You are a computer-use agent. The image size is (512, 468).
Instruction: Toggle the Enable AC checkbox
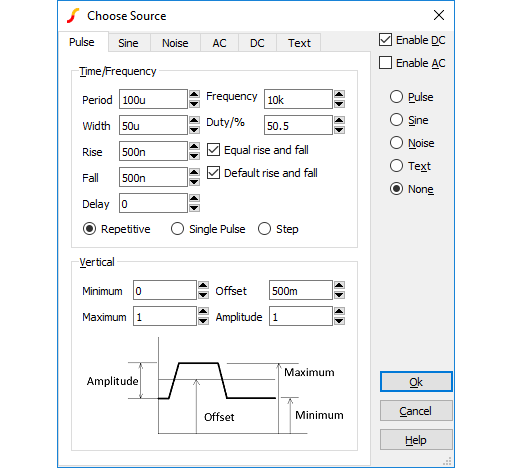coord(385,63)
